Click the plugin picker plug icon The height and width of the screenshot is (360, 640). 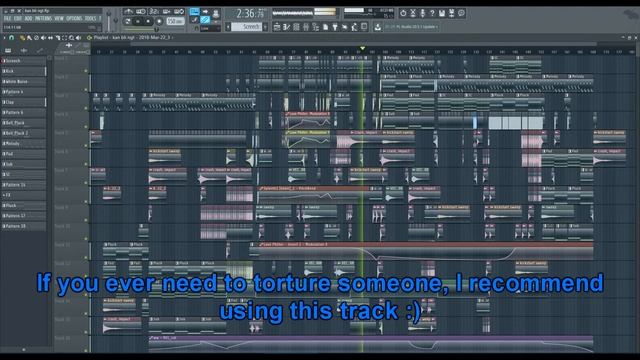point(335,27)
